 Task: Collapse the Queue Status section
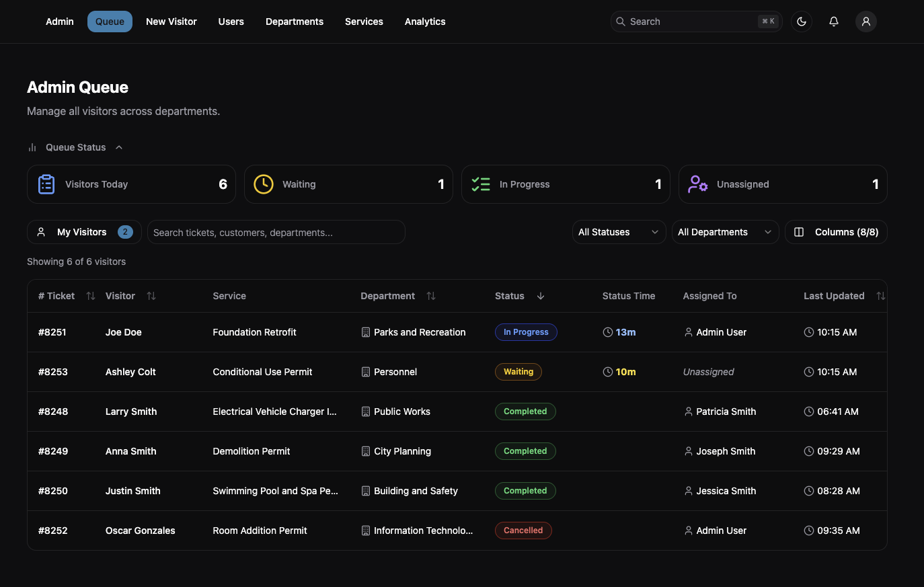coord(119,147)
